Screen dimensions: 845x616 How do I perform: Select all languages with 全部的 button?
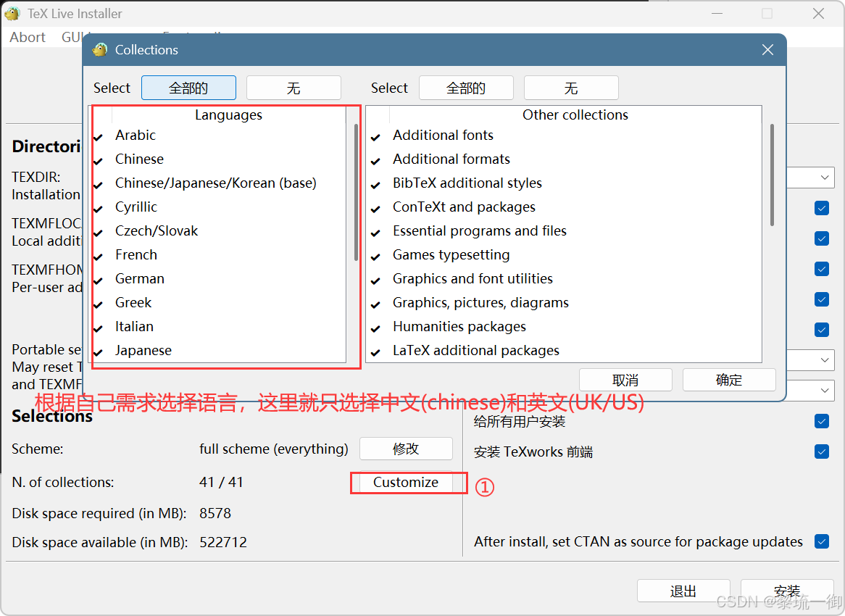(x=188, y=88)
